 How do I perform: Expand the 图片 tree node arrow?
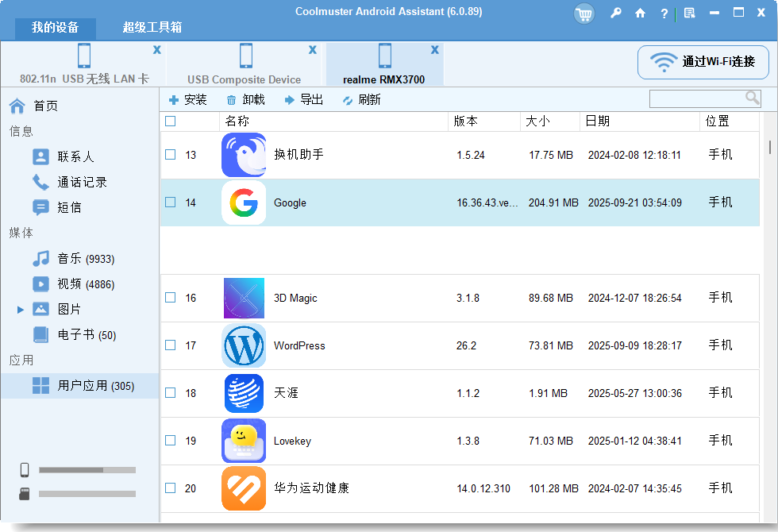pos(21,310)
